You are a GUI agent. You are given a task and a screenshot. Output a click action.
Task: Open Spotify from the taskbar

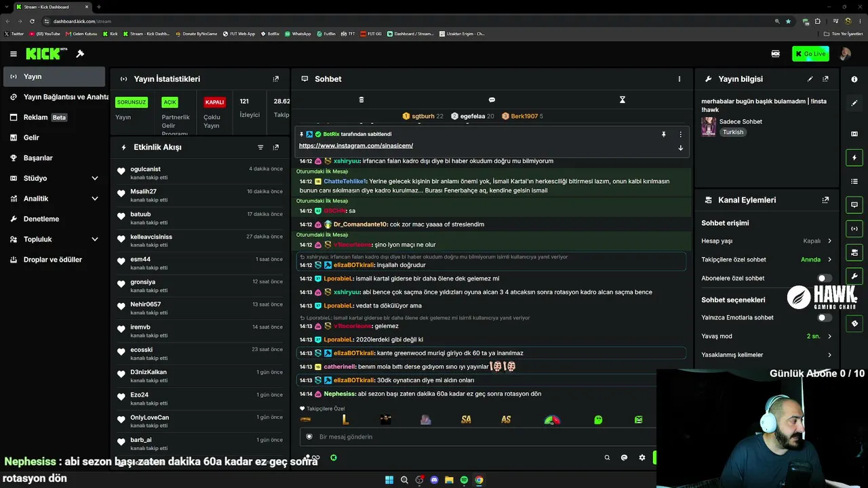coord(464,480)
